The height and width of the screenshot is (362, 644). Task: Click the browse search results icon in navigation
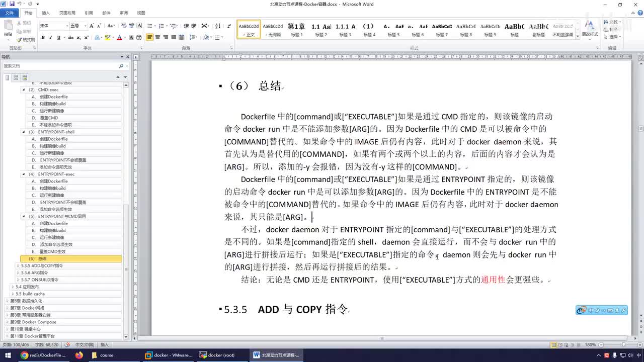click(x=24, y=77)
